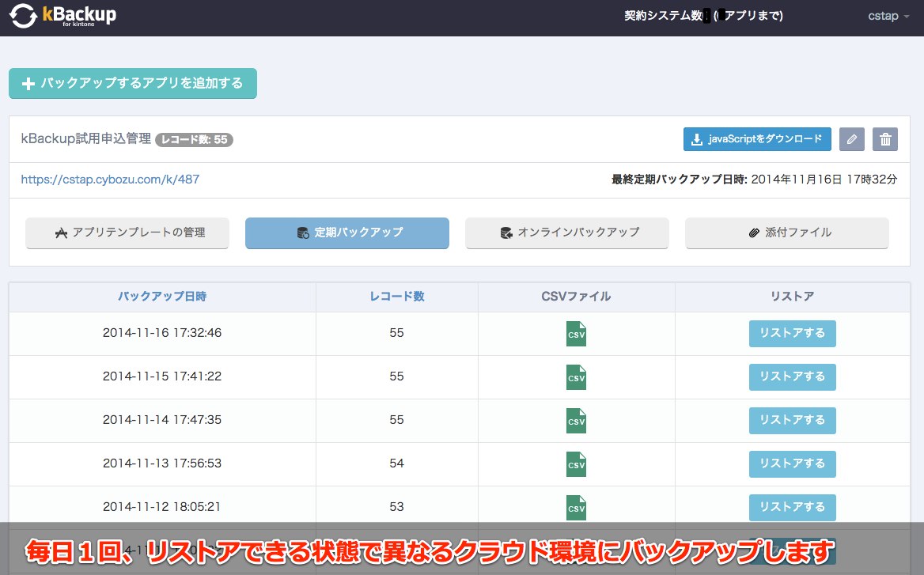Image resolution: width=924 pixels, height=575 pixels.
Task: Click the plus icon to add backup app
Action: 28,83
